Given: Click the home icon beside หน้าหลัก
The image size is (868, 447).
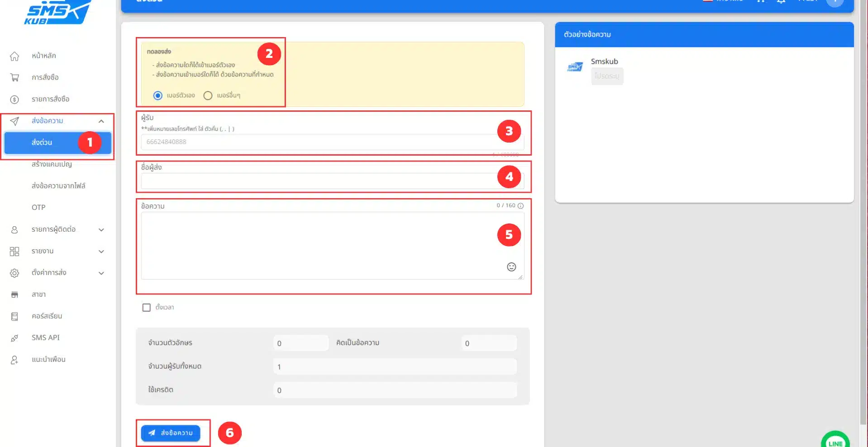Looking at the screenshot, I should 14,56.
